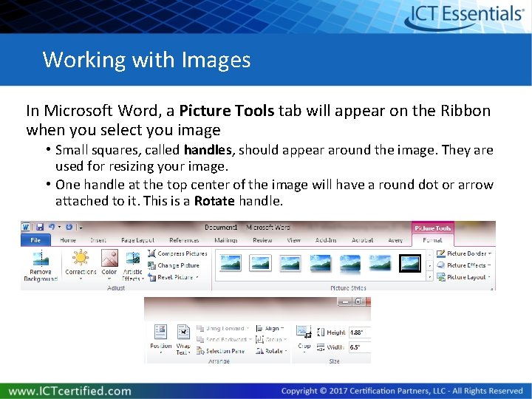Apply the sixth picture style thumbnail
Screen dimensions: 532x399
pos(380,263)
